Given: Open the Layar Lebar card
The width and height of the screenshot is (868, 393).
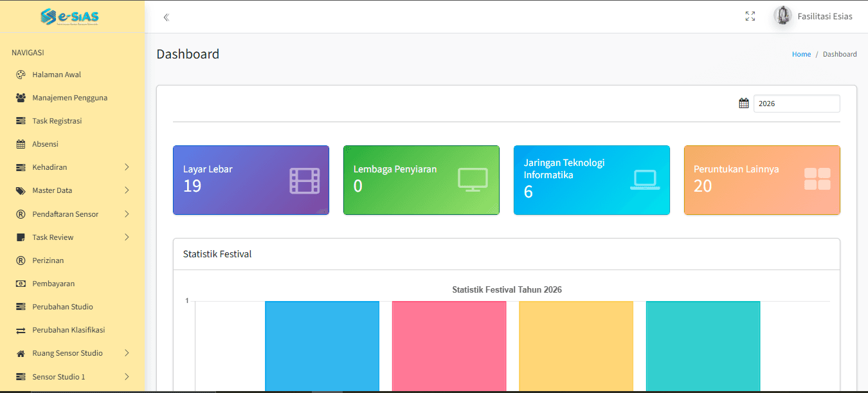Looking at the screenshot, I should (x=251, y=180).
